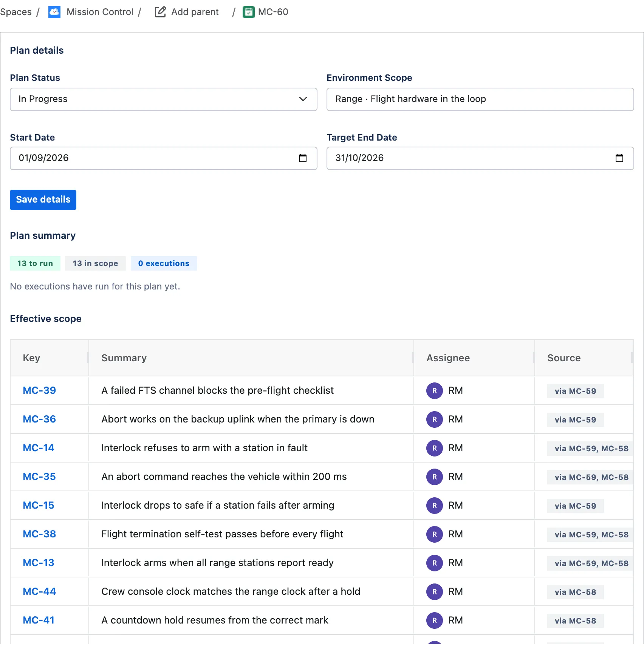The width and height of the screenshot is (644, 653).
Task: Click the assignee avatar in the MC-44 row
Action: point(435,592)
